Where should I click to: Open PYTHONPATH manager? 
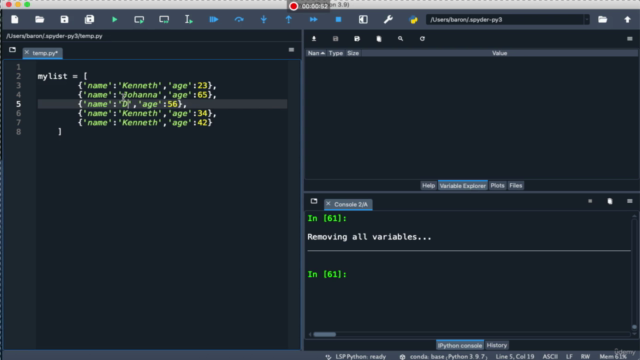413,19
